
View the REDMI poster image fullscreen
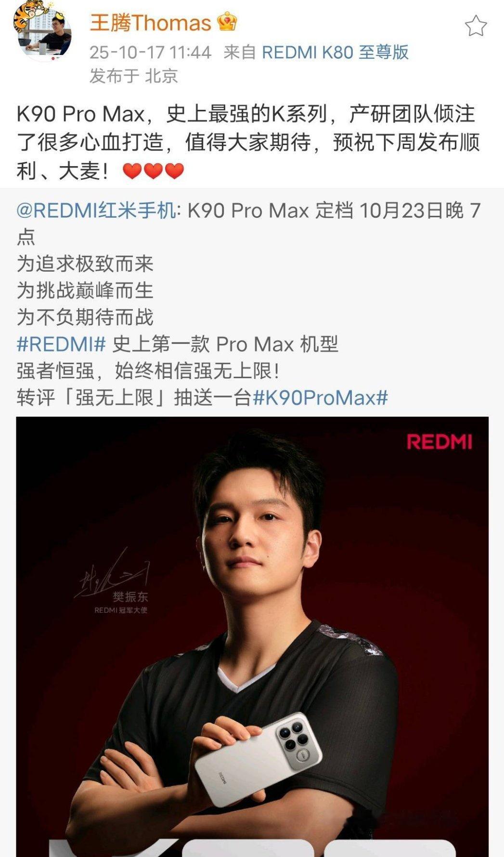(252, 636)
